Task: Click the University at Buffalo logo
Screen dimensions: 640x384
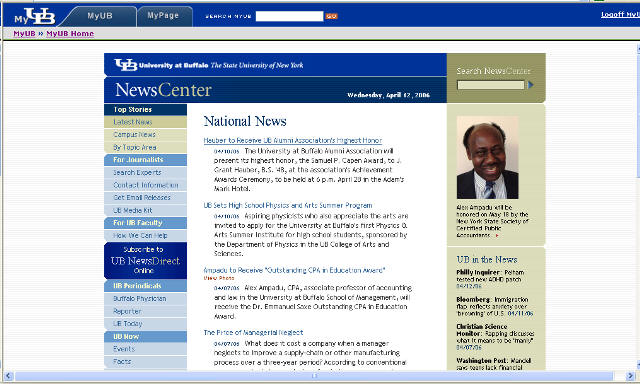Action: pos(209,65)
